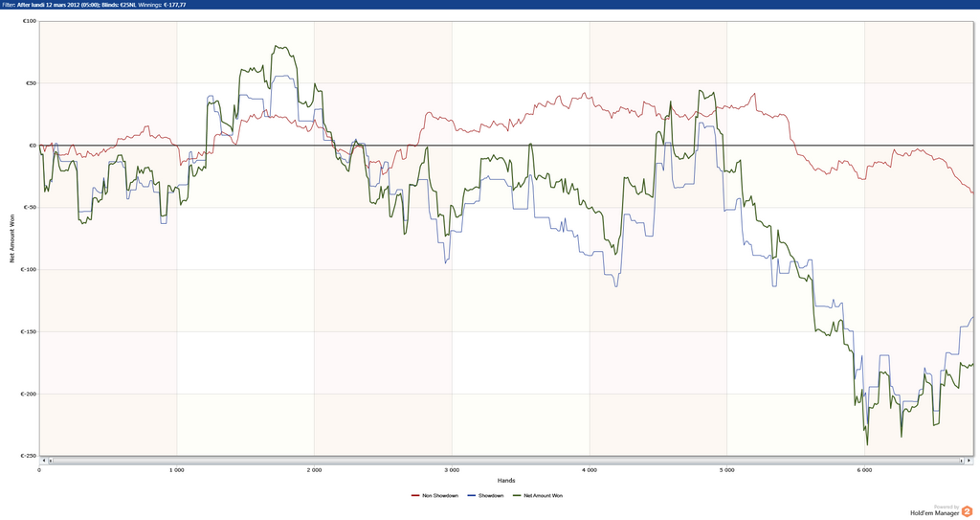This screenshot has height=520, width=980.
Task: Click the "Hands" x-axis title
Action: [506, 481]
